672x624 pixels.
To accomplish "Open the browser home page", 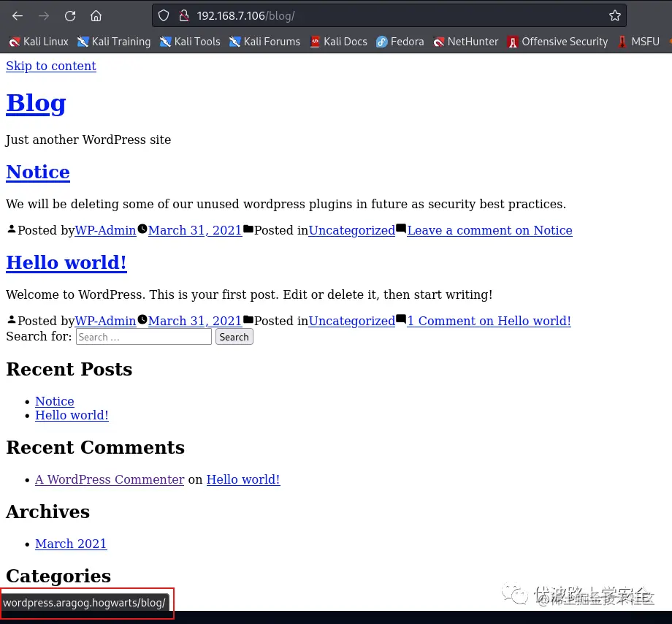I will (x=96, y=16).
